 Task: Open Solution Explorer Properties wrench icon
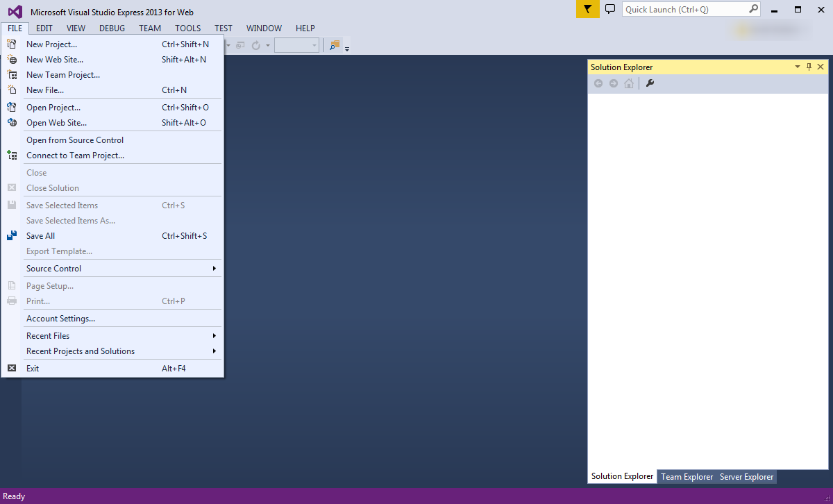(650, 83)
